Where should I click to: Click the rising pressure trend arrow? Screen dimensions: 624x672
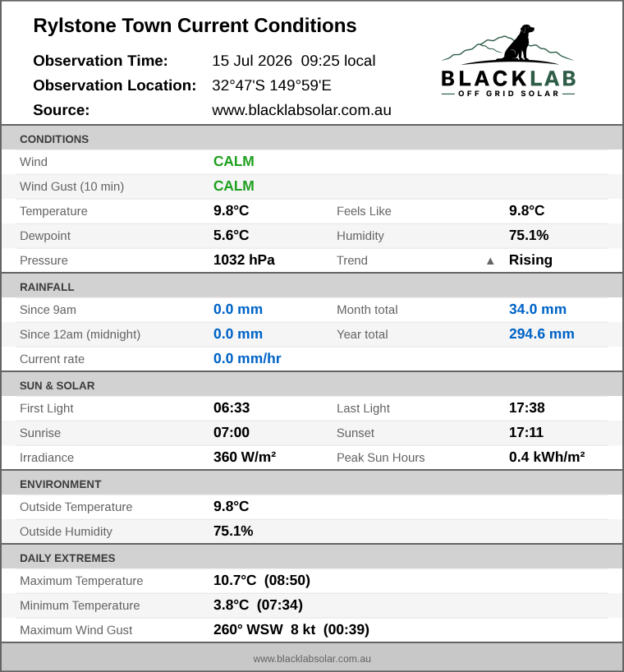point(490,261)
